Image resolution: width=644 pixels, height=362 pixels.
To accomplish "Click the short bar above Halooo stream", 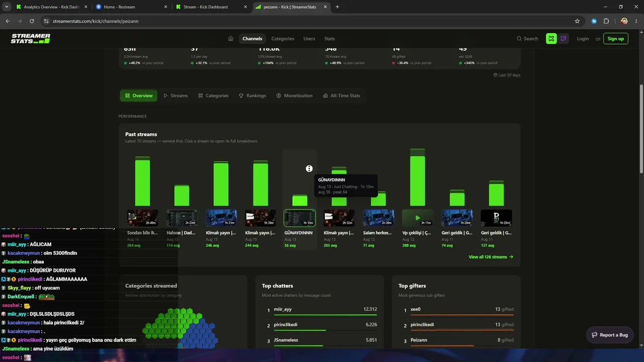I will pos(182,196).
